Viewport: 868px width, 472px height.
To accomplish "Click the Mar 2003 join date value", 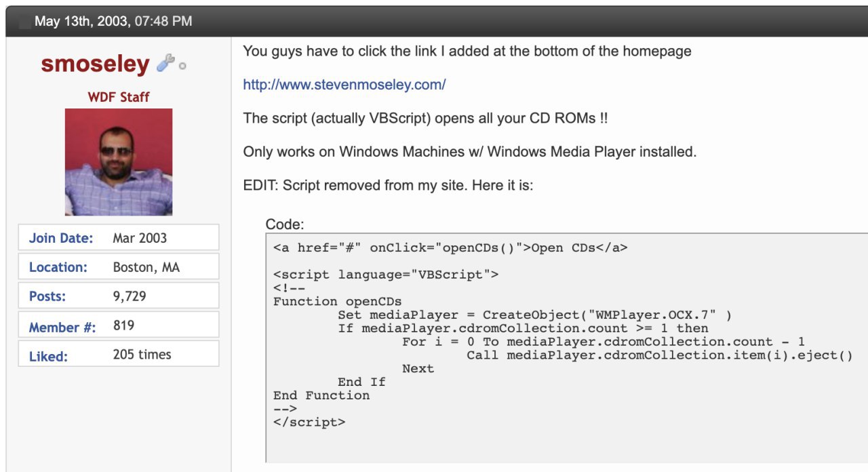I will 140,238.
